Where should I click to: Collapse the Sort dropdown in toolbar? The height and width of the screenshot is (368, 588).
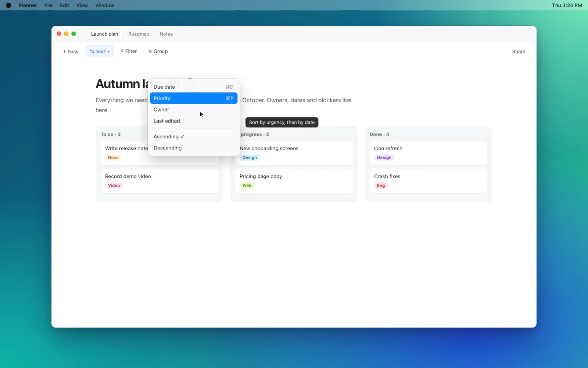point(100,52)
